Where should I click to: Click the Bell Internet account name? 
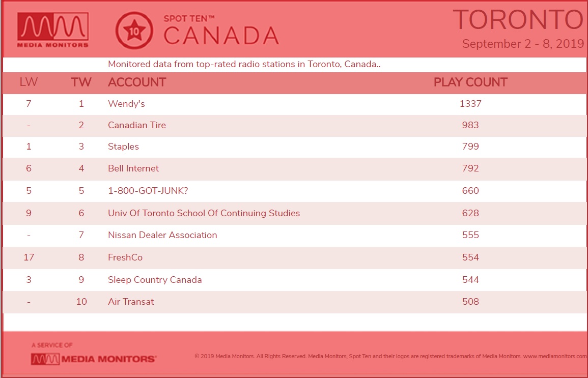[x=133, y=168]
